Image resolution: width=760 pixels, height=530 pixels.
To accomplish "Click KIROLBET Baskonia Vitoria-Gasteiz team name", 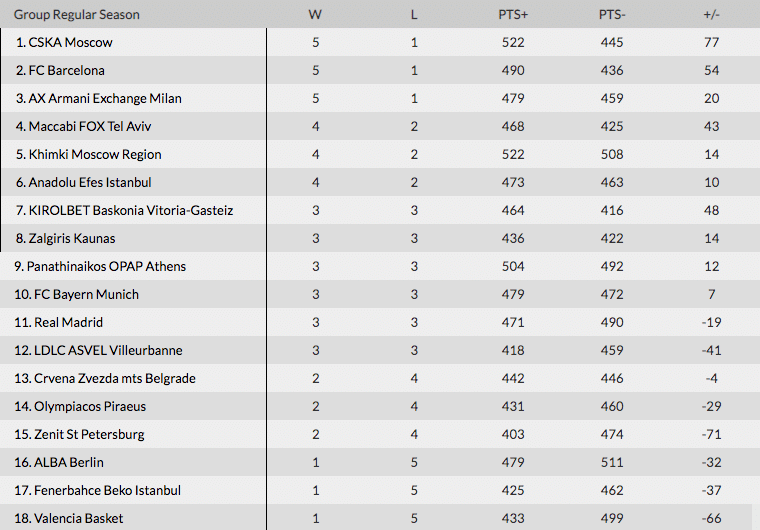I will tap(131, 210).
